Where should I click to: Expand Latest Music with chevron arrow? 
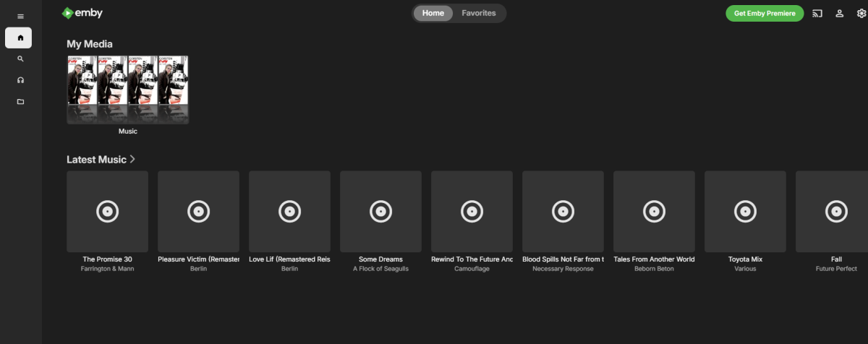[132, 160]
